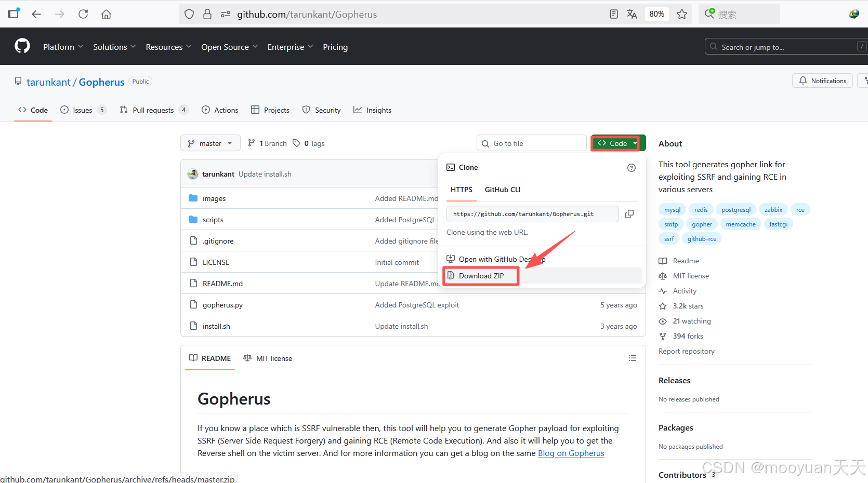The width and height of the screenshot is (868, 483).
Task: Switch to the Issues tab
Action: click(83, 110)
